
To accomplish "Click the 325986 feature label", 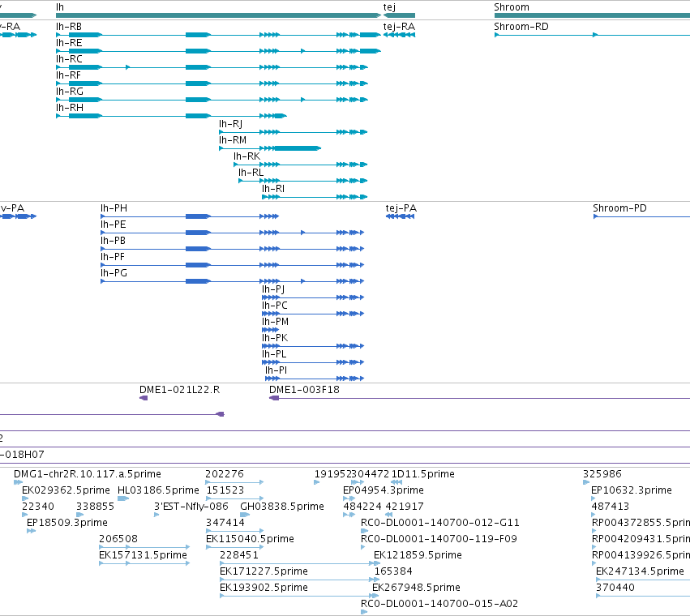I will 602,474.
